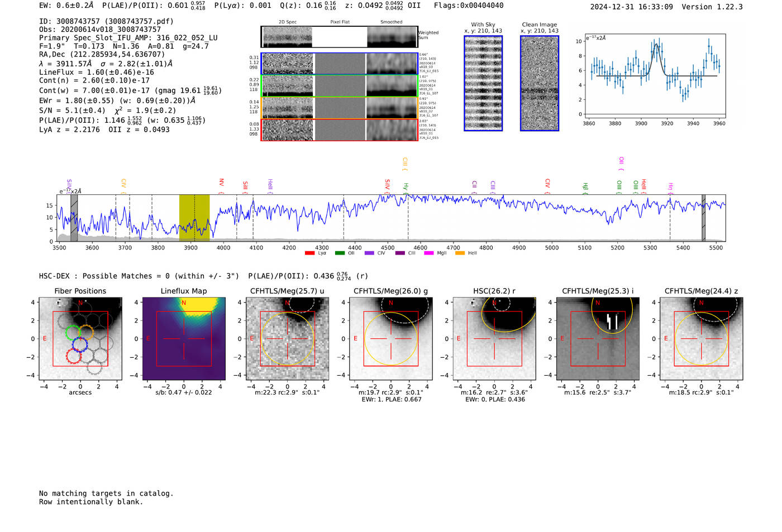Viewport: 782px width, 532px height.
Task: Select the Hγ line marker above the spectrum
Action: [x=406, y=188]
